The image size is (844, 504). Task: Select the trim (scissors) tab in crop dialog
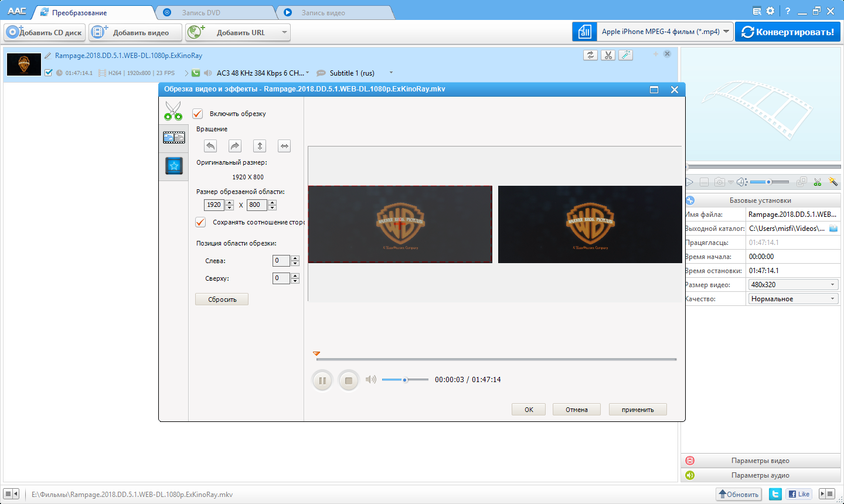point(173,110)
